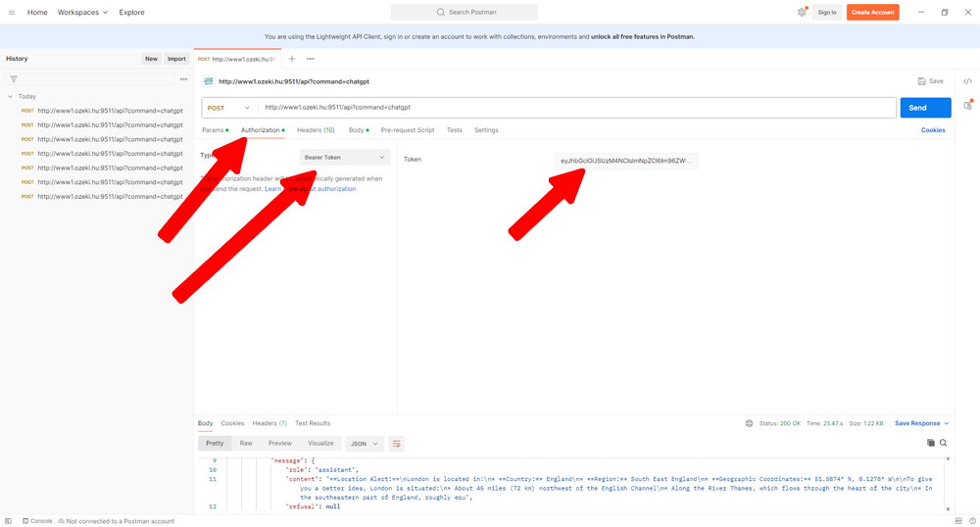Click the Search Postman field
This screenshot has height=527, width=980.
(465, 13)
